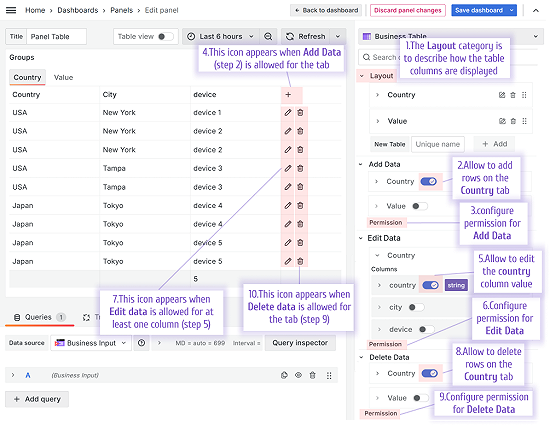Open the hamburger main menu

coord(11,10)
